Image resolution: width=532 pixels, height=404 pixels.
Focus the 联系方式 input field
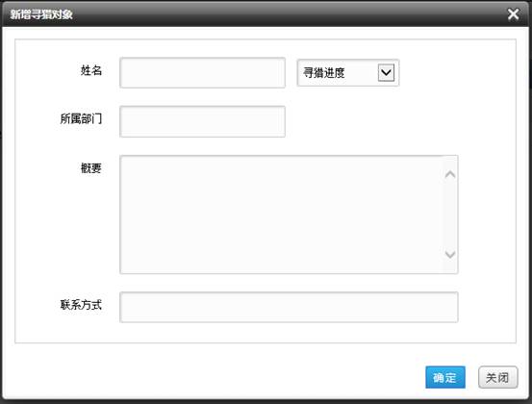click(x=289, y=307)
